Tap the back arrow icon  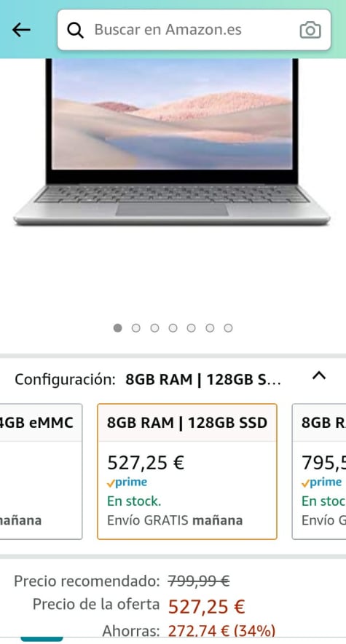coord(21,30)
